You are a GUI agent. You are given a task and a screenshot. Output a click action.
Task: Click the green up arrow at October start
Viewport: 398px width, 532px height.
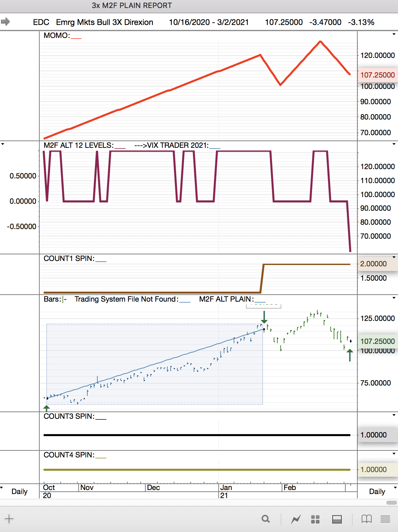click(47, 408)
